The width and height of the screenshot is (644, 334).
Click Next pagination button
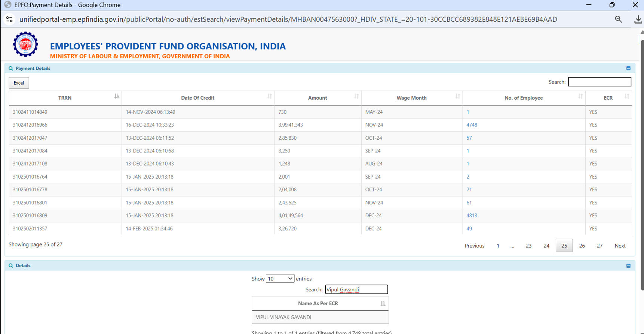(620, 246)
